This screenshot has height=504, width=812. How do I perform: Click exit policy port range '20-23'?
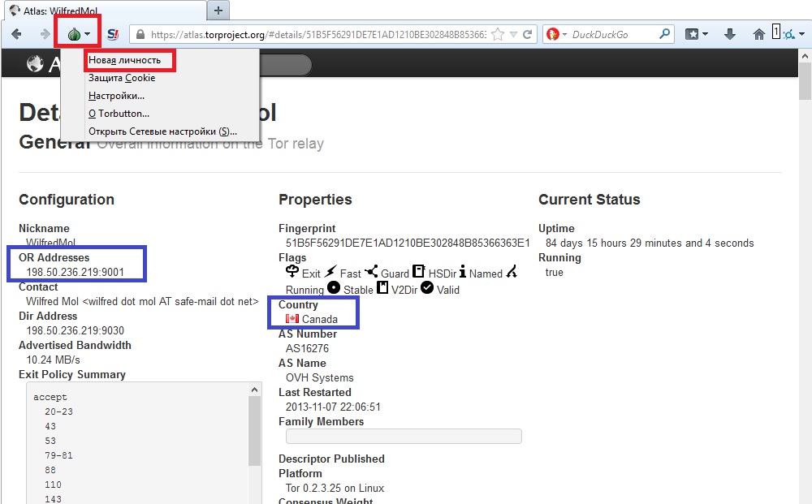pyautogui.click(x=58, y=412)
